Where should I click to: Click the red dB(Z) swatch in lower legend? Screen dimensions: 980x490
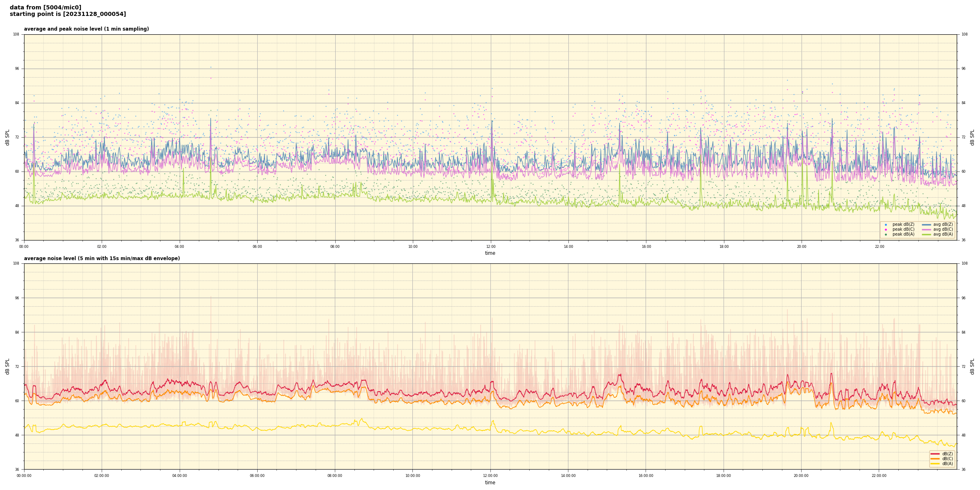coord(935,454)
